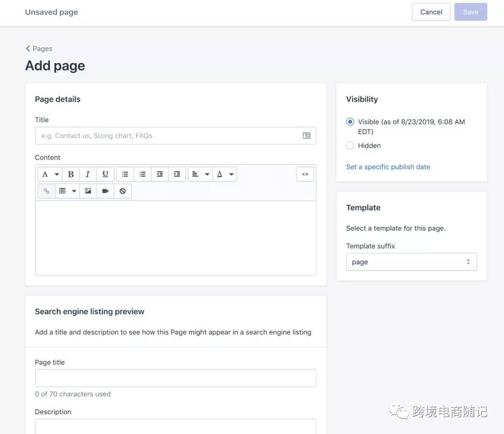Open the Template suffix page dropdown
The image size is (504, 434).
tap(412, 262)
